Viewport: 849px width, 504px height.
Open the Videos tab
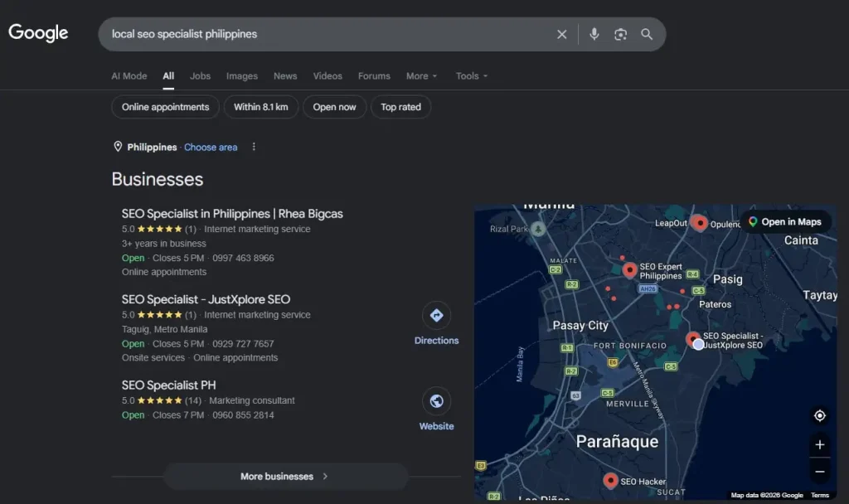point(327,76)
